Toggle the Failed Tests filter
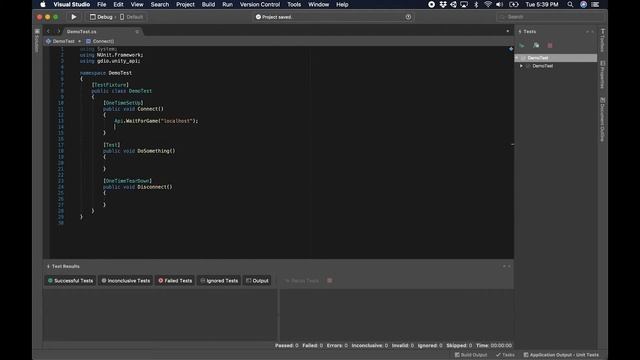The height and width of the screenshot is (360, 640). point(175,280)
